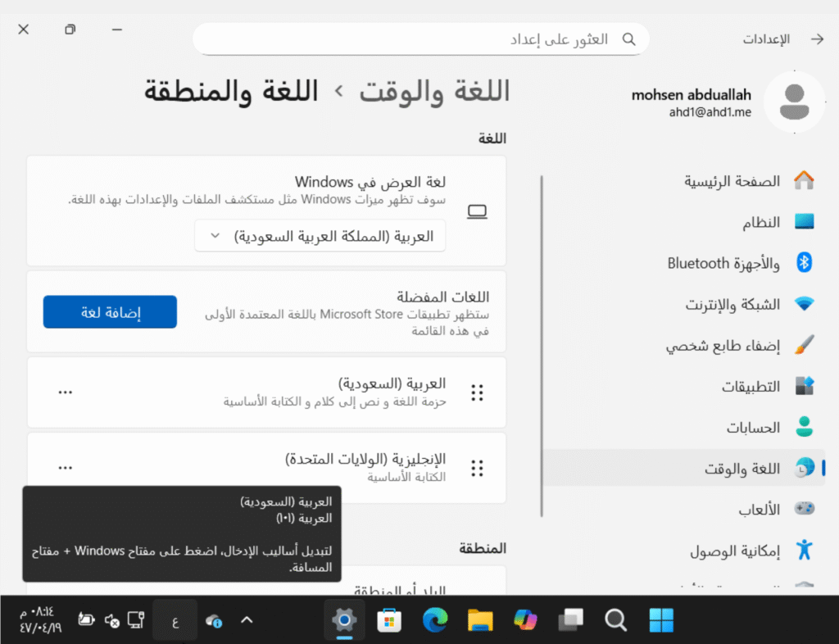This screenshot has height=644, width=839.
Task: Click drag handle for Arabic (Saudi Arabia)
Action: click(477, 392)
